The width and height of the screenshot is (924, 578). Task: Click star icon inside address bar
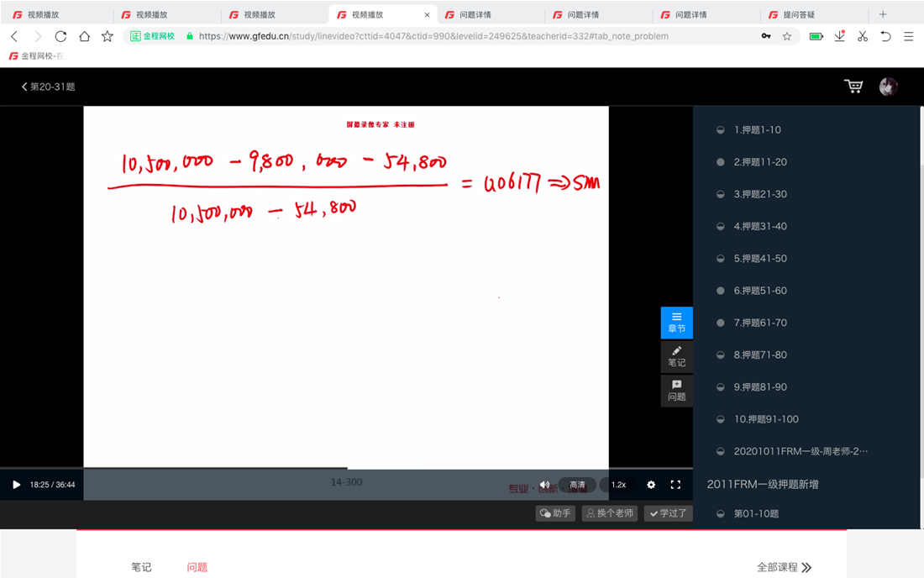point(787,36)
